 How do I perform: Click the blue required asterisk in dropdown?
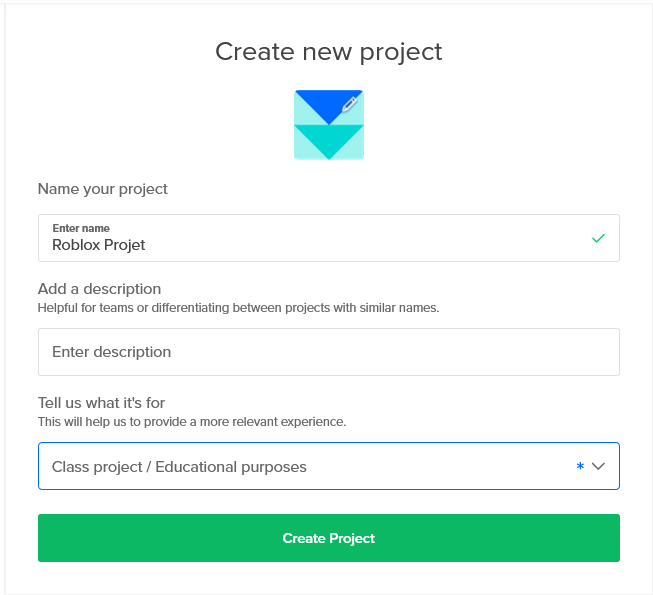click(580, 466)
